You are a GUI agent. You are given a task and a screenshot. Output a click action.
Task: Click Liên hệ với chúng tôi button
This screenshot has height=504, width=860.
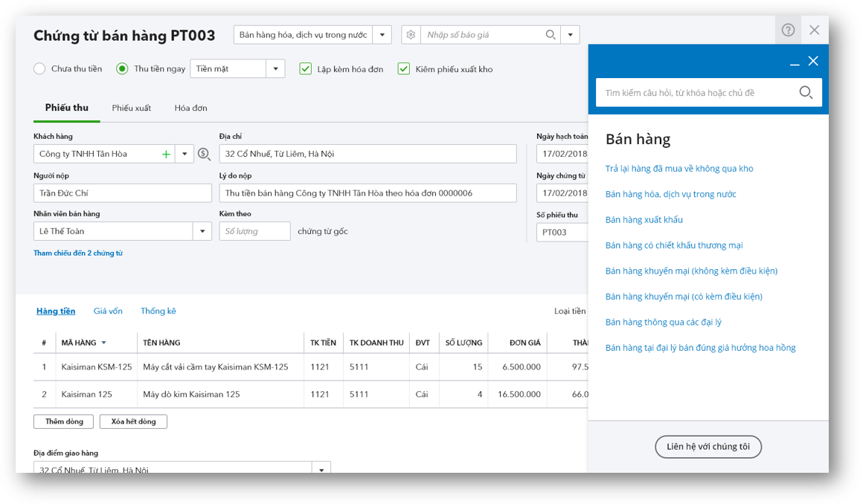pos(708,447)
